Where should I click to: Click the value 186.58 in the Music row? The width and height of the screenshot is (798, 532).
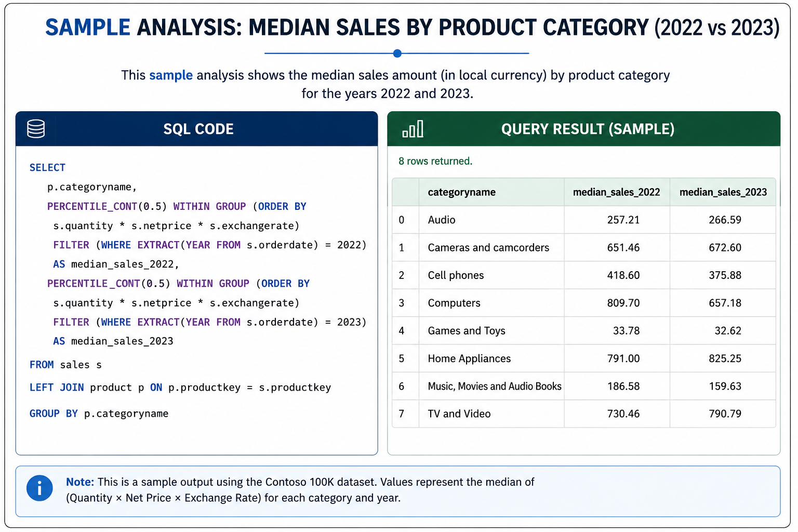pos(623,386)
